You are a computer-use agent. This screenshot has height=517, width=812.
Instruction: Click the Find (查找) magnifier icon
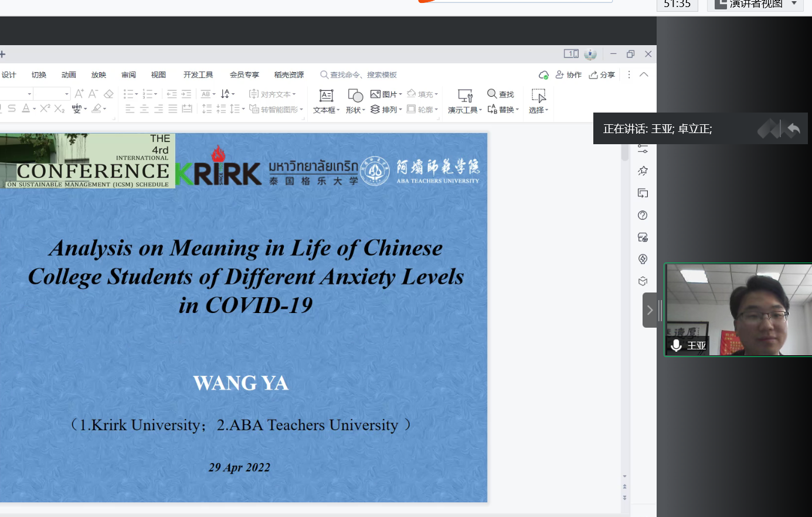492,94
